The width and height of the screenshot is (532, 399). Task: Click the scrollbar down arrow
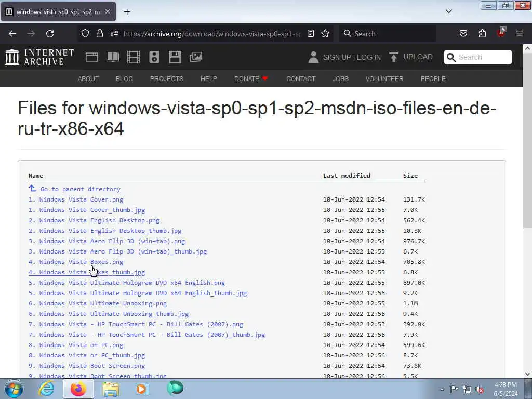[x=527, y=374]
